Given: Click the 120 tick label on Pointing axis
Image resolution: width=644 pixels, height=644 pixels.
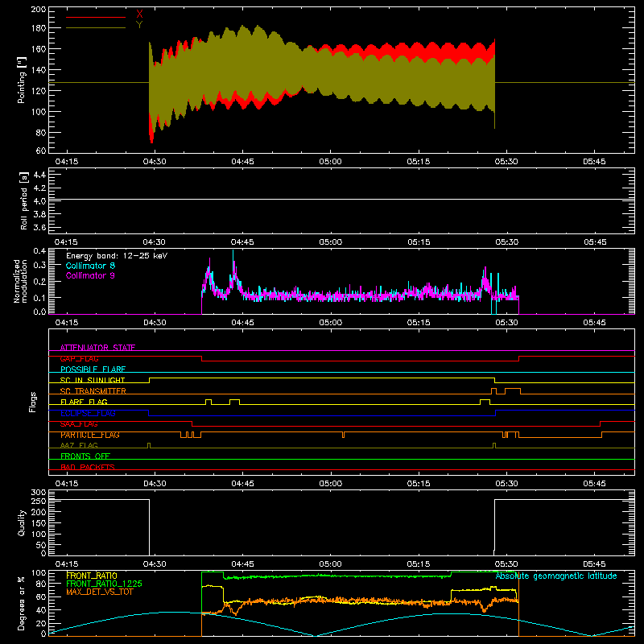Looking at the screenshot, I should pos(39,91).
